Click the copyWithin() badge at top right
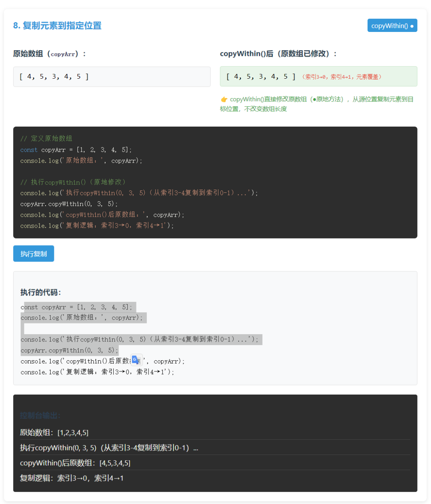 click(x=392, y=26)
